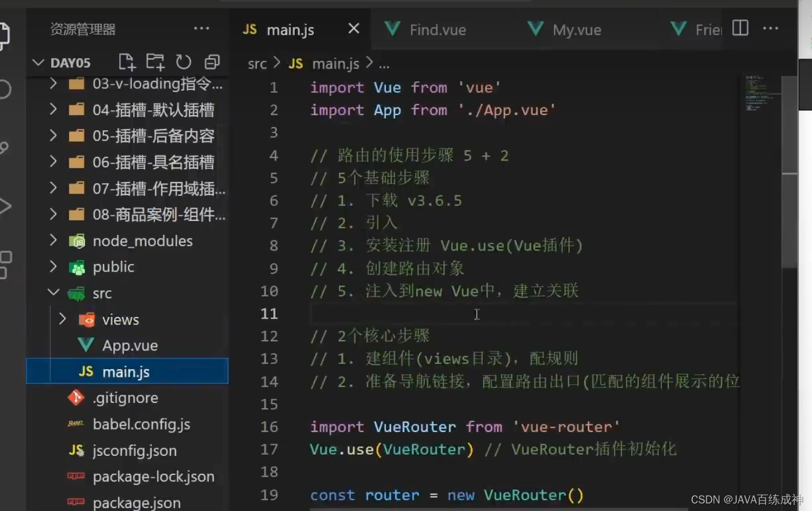Open package.json in explorer
Screen dimensions: 812x511
[x=128, y=502]
